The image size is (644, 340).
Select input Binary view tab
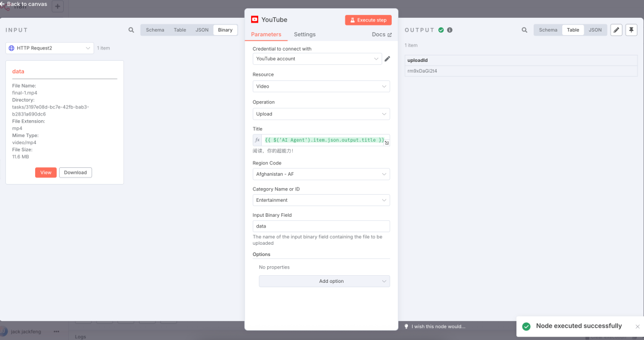pyautogui.click(x=225, y=30)
